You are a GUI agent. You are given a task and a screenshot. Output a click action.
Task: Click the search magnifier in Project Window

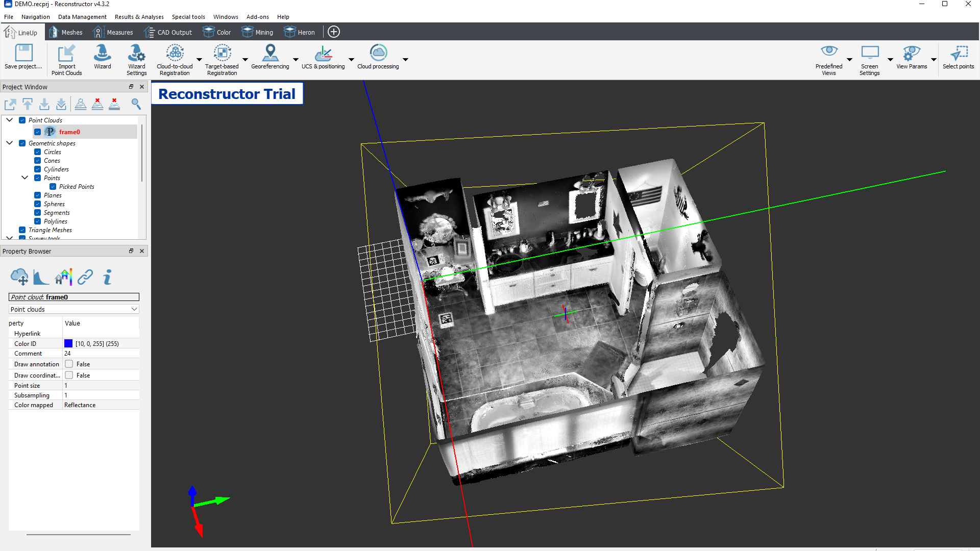tap(136, 104)
